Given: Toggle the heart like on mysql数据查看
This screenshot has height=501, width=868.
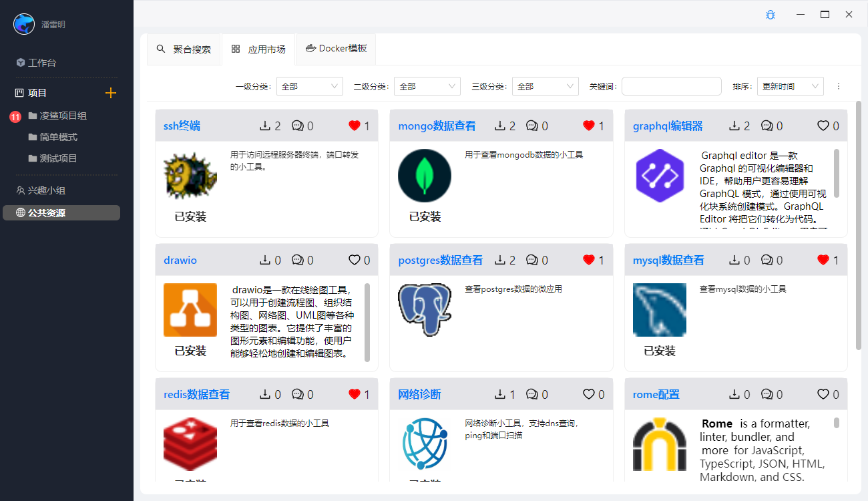Looking at the screenshot, I should point(823,260).
